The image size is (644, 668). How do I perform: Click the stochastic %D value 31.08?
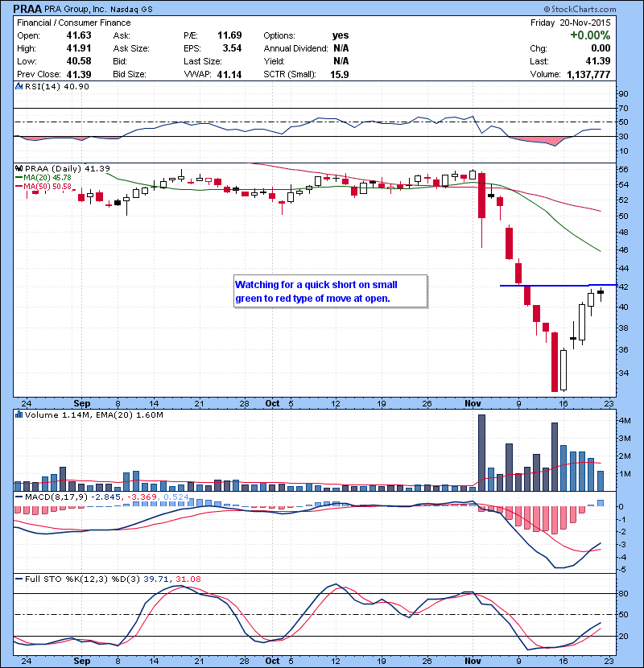point(188,579)
